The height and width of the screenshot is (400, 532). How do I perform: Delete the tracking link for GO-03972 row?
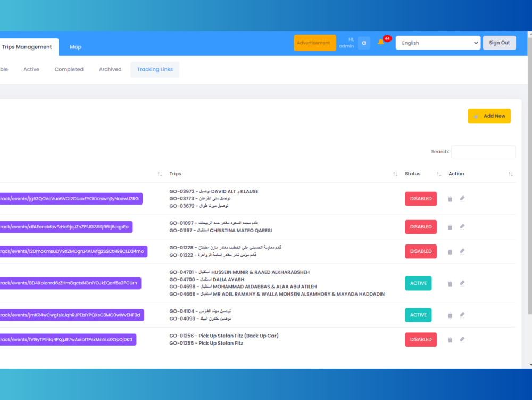(450, 199)
